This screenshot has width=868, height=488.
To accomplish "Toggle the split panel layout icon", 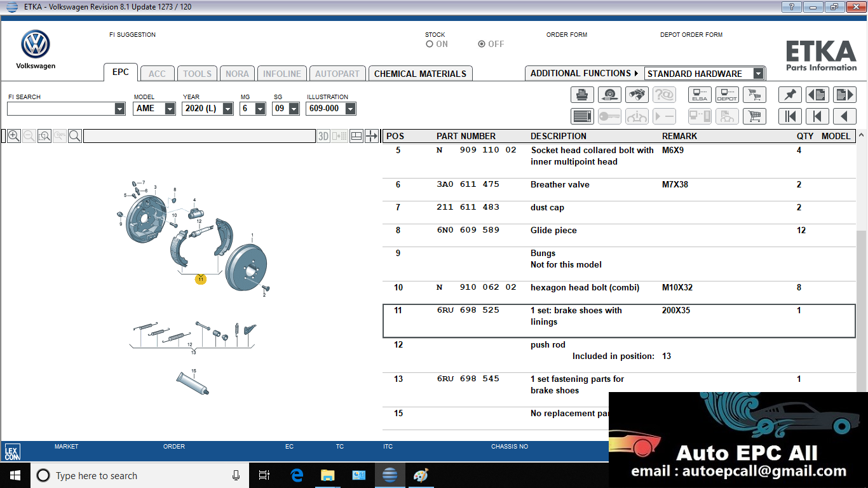I will pyautogui.click(x=356, y=136).
